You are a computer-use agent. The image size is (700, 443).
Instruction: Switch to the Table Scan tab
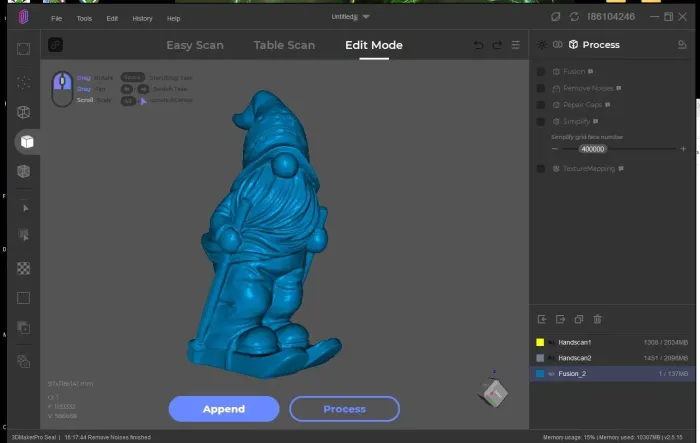pos(284,45)
